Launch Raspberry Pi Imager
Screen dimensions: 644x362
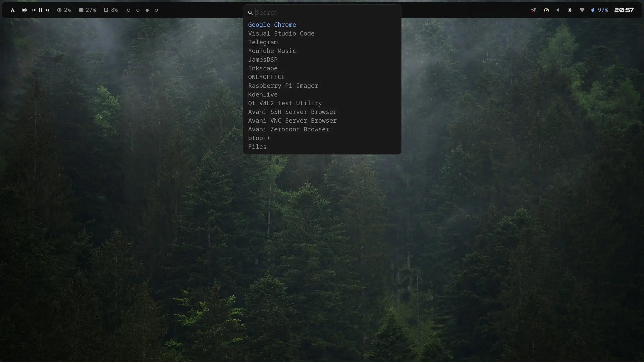tap(322, 86)
